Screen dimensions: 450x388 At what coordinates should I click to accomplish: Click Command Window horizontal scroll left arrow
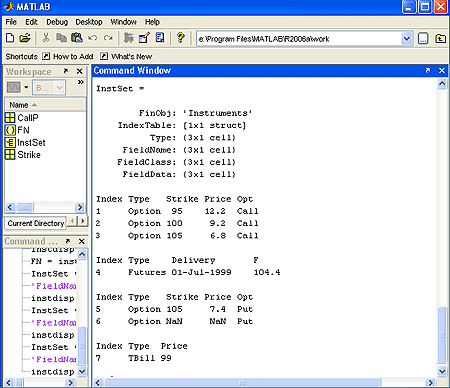tap(97, 383)
